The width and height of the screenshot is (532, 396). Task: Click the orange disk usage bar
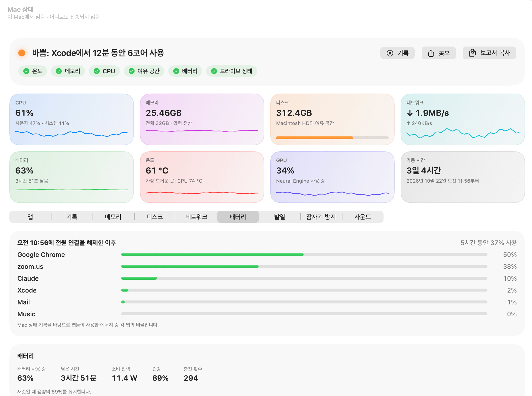[332, 138]
